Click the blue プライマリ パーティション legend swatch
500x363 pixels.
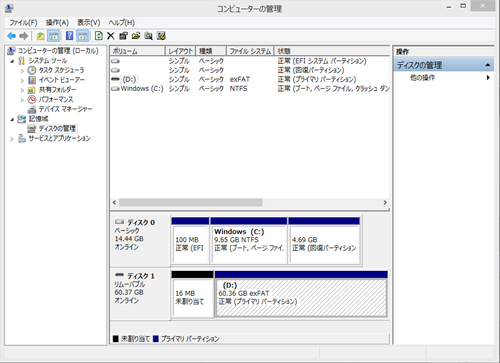pos(156,339)
